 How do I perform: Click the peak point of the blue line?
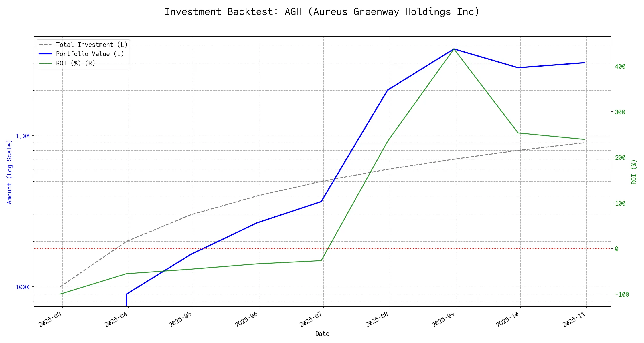pyautogui.click(x=454, y=49)
